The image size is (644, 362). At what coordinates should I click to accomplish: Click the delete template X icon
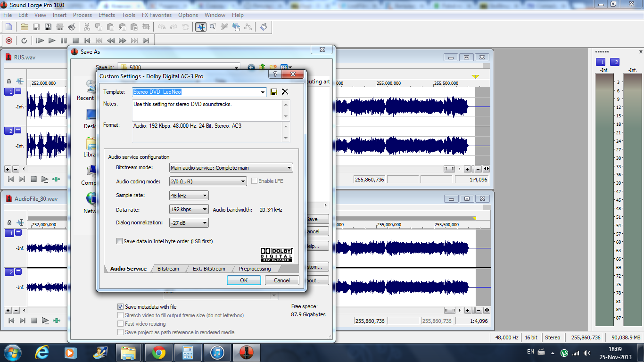tap(285, 92)
